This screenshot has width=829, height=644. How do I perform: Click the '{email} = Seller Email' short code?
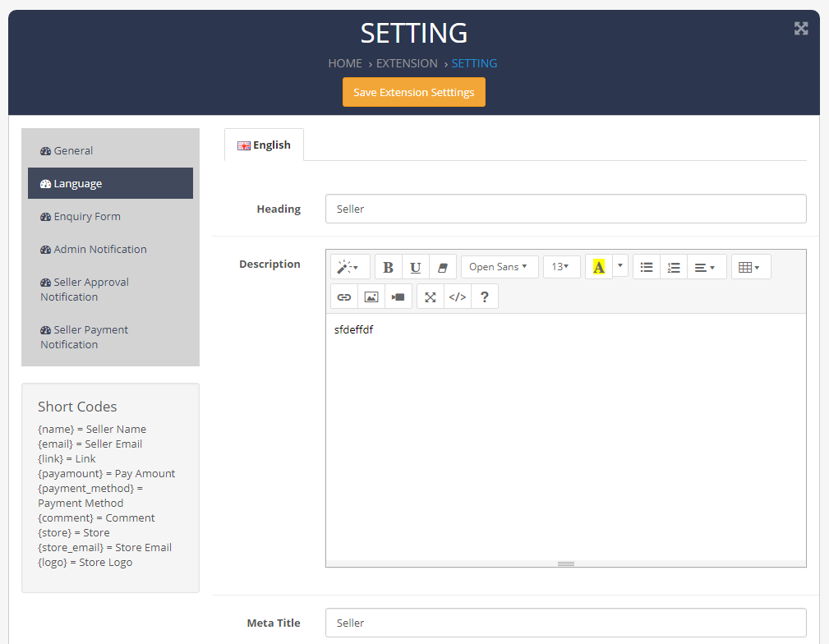pos(90,444)
